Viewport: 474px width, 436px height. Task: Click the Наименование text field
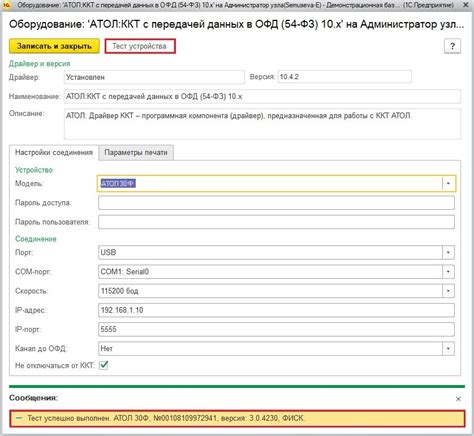point(262,97)
